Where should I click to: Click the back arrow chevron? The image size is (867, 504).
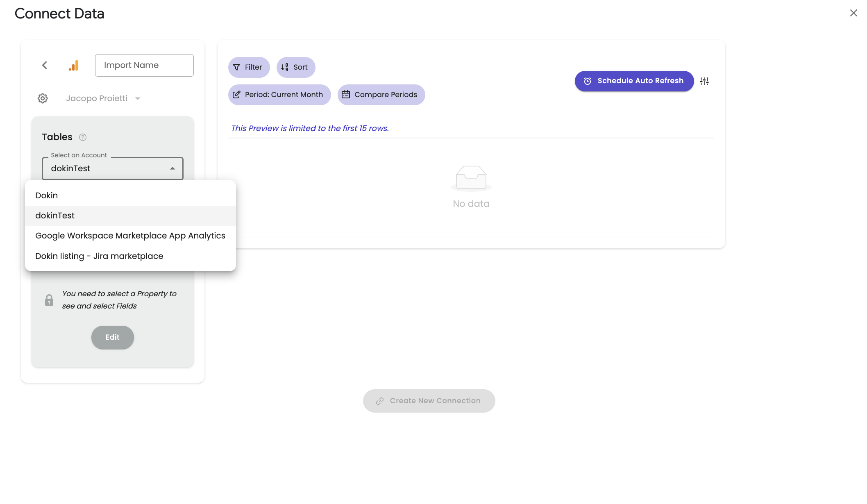point(45,65)
